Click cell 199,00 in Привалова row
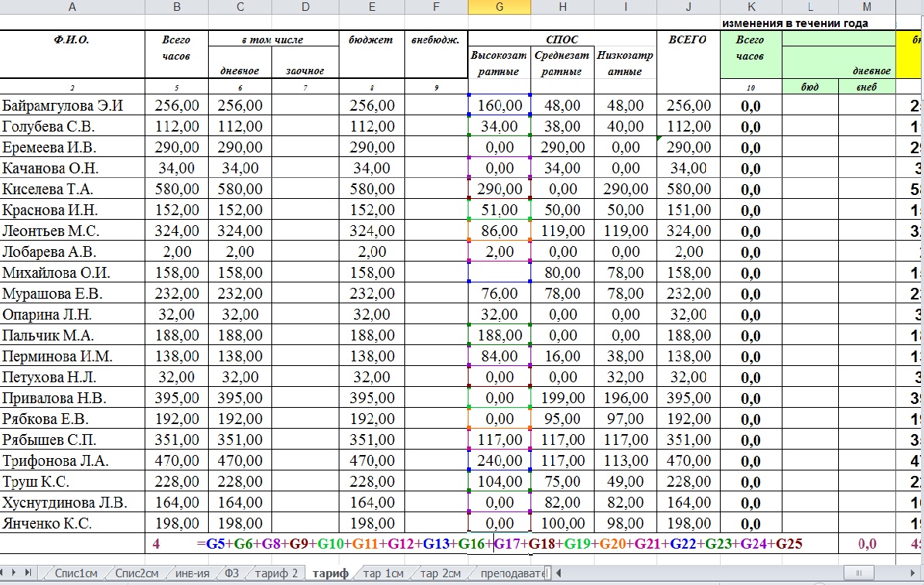The image size is (924, 585). (x=562, y=398)
